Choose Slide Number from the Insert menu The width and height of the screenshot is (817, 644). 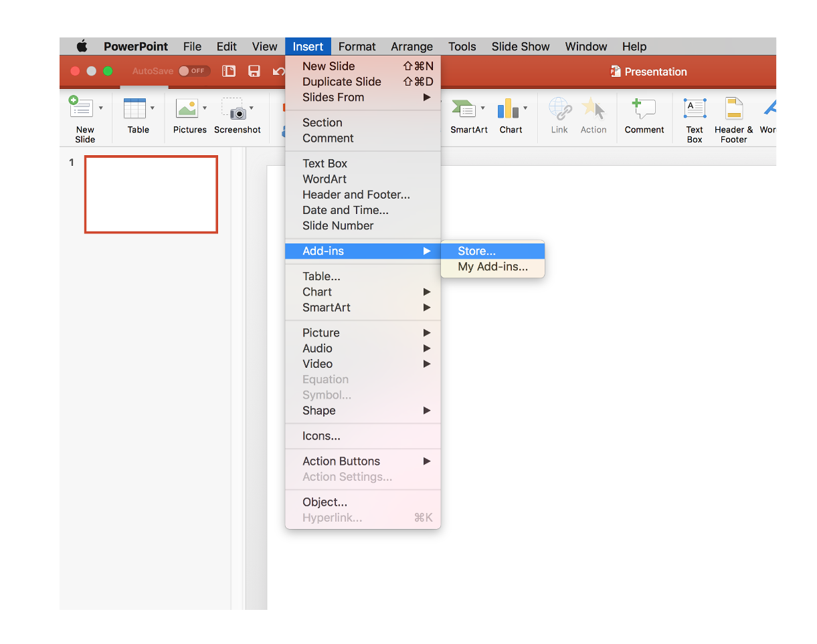[363, 225]
